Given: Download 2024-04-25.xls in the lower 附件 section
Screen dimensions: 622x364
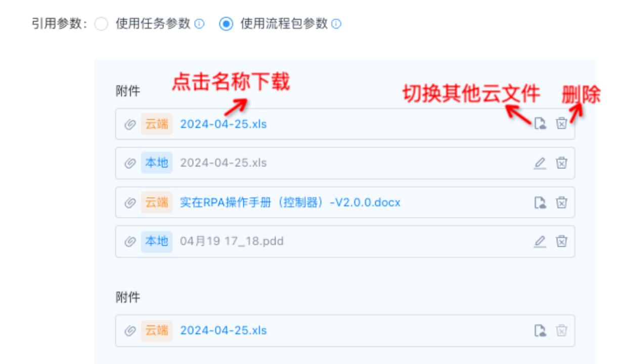Looking at the screenshot, I should click(223, 331).
